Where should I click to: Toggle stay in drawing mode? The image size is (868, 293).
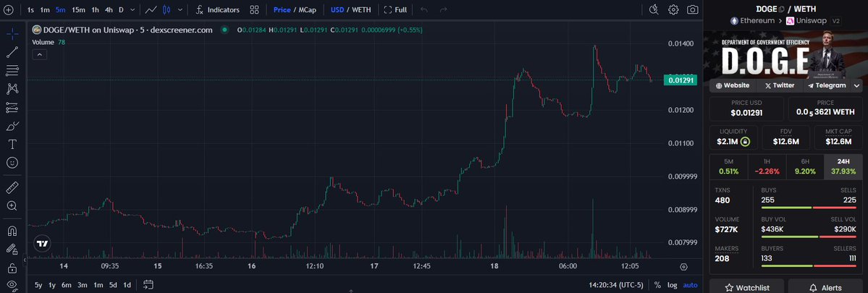pos(12,250)
